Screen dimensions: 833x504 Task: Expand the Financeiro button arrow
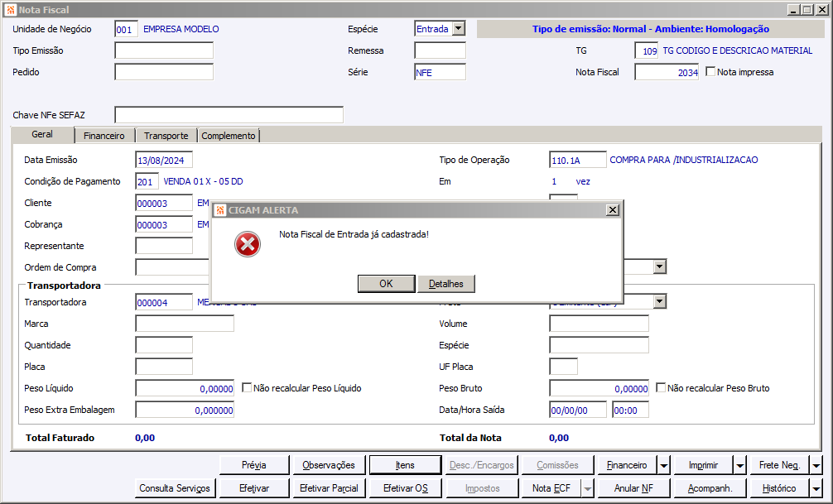pos(663,465)
